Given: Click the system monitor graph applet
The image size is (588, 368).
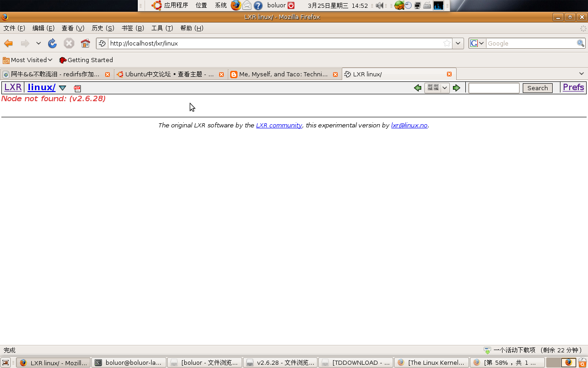Looking at the screenshot, I should 439,6.
